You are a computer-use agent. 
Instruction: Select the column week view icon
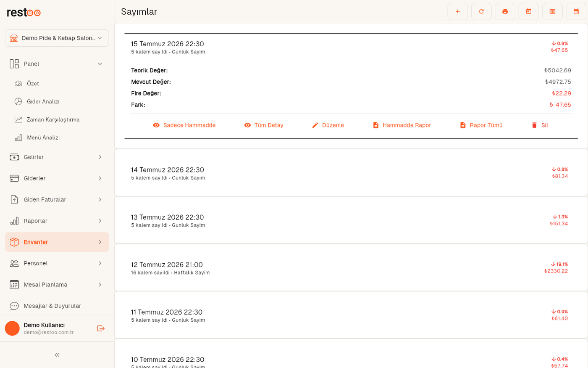tap(552, 11)
